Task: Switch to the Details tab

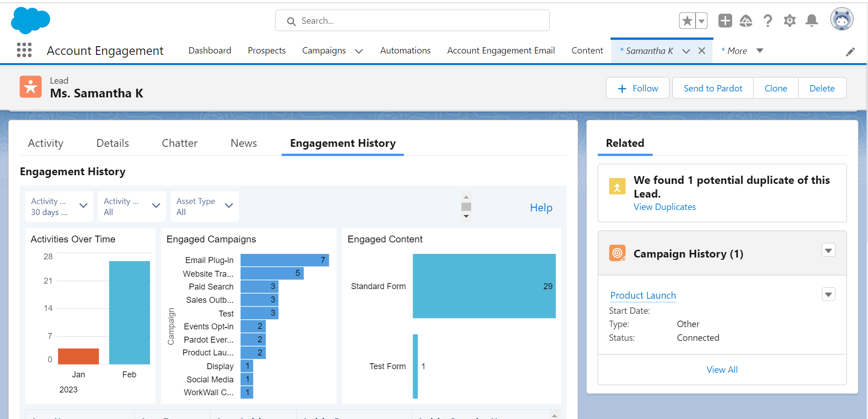Action: (x=113, y=143)
